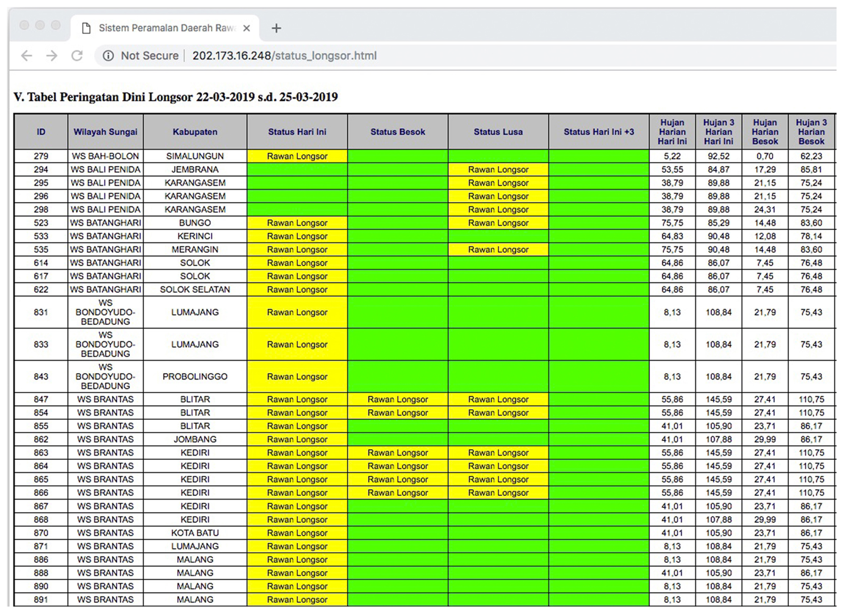Click the PROBOLINGGO kabupaten cell
The height and width of the screenshot is (616, 846).
(195, 376)
